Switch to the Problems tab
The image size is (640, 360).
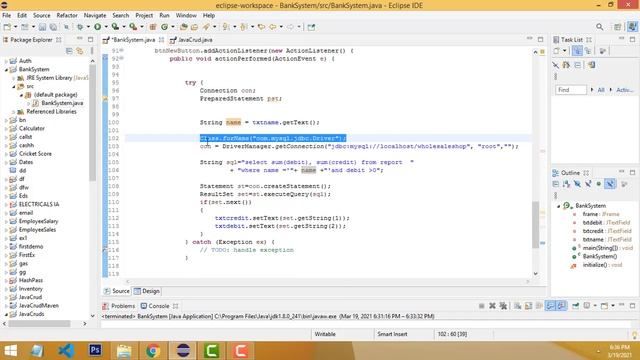tap(119, 306)
